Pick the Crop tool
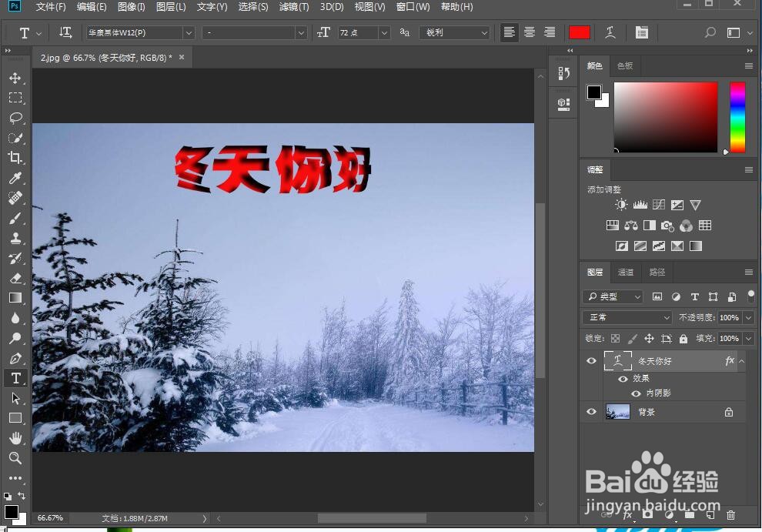 [15, 158]
